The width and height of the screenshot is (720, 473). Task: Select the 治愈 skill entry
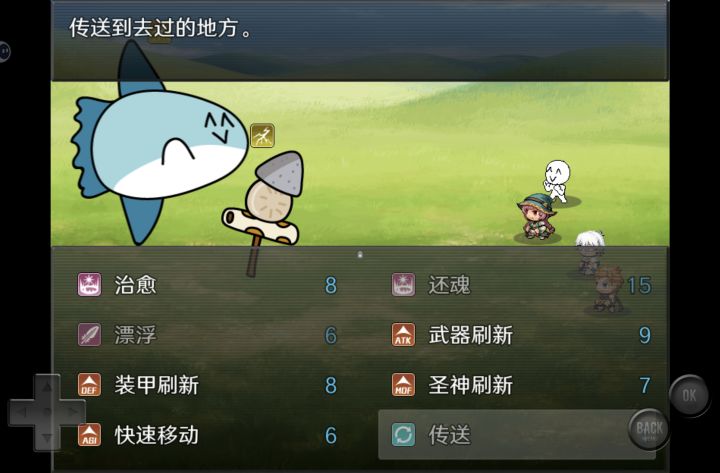tap(207, 285)
